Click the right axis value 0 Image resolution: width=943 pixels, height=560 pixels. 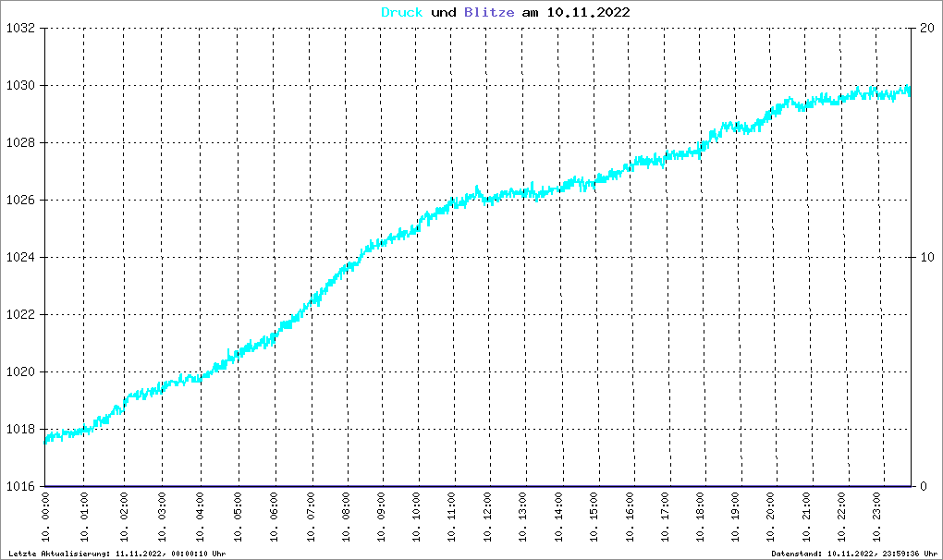coord(924,486)
